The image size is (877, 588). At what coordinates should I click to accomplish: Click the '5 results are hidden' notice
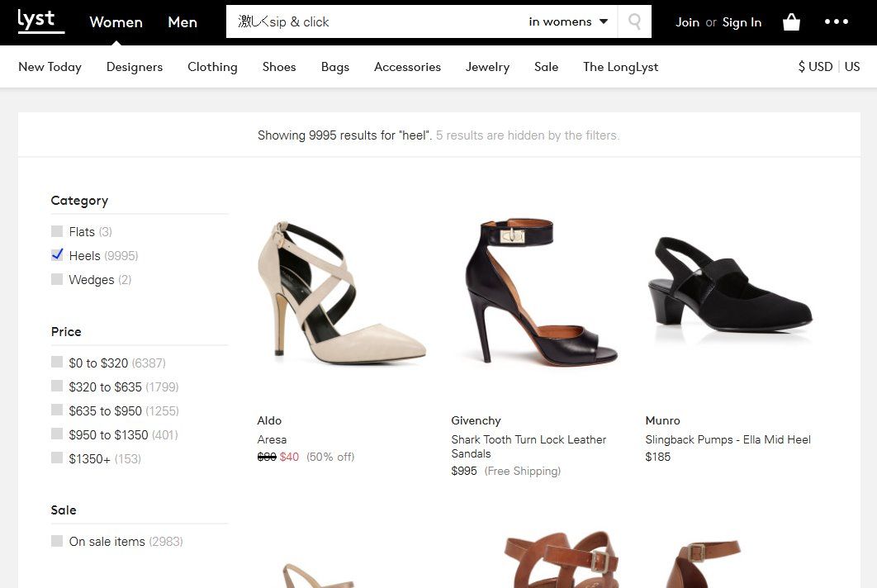click(528, 135)
